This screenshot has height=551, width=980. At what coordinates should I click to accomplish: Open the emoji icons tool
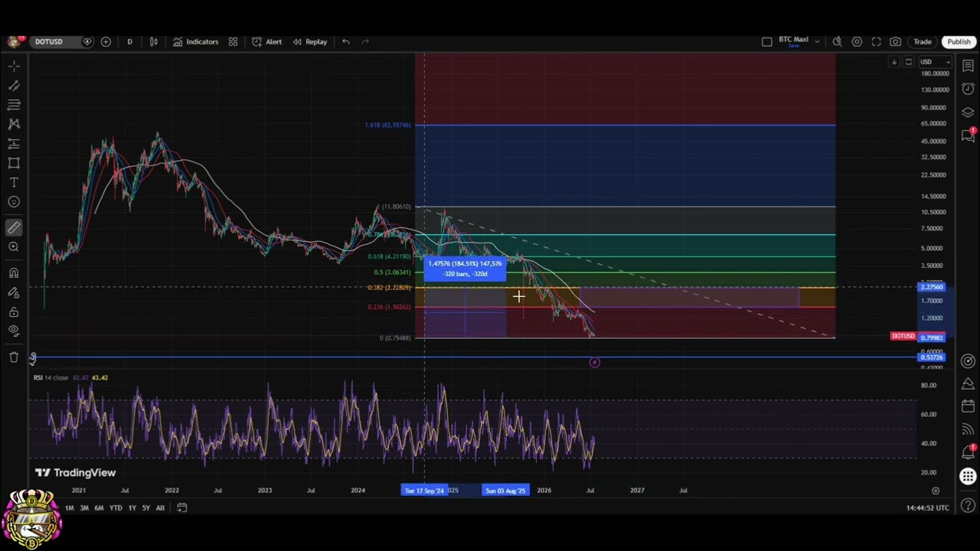pos(14,202)
